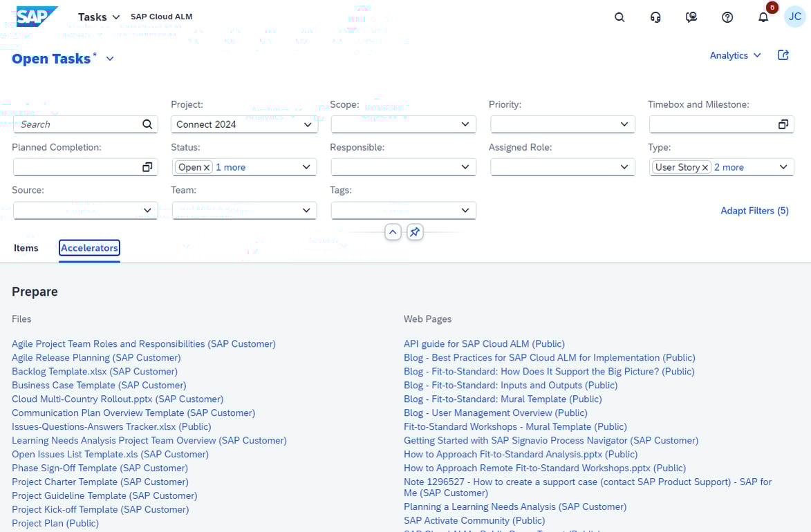Open the help question mark icon

[x=727, y=17]
